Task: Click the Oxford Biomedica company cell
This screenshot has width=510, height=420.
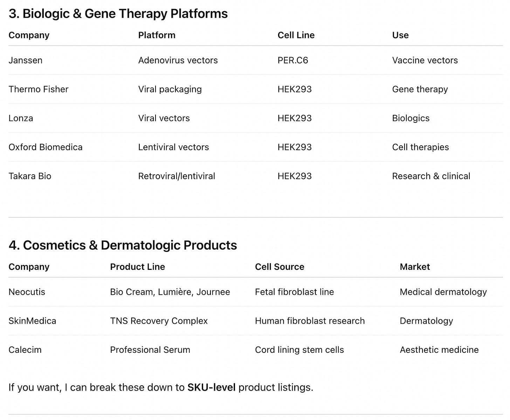Action: coord(46,147)
